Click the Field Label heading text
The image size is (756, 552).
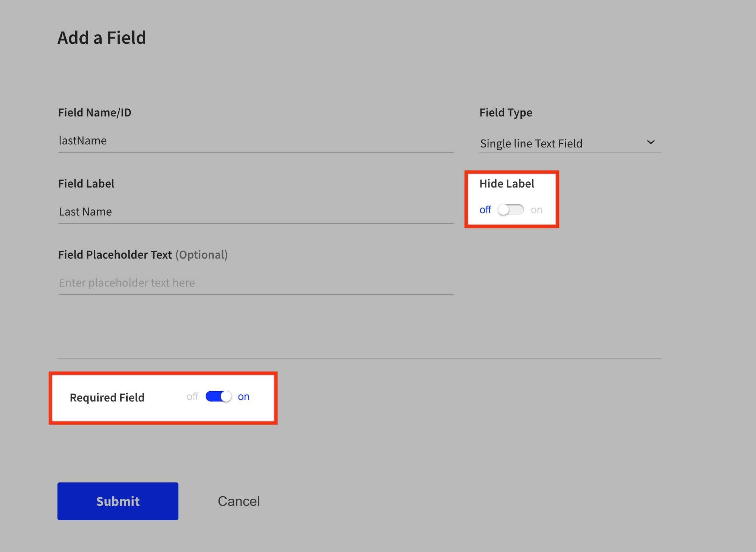click(86, 184)
